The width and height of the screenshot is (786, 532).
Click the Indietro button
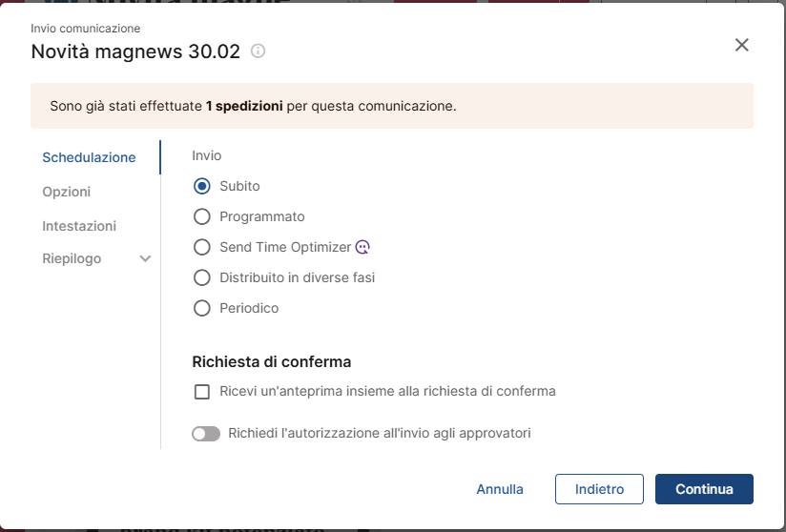coord(600,489)
